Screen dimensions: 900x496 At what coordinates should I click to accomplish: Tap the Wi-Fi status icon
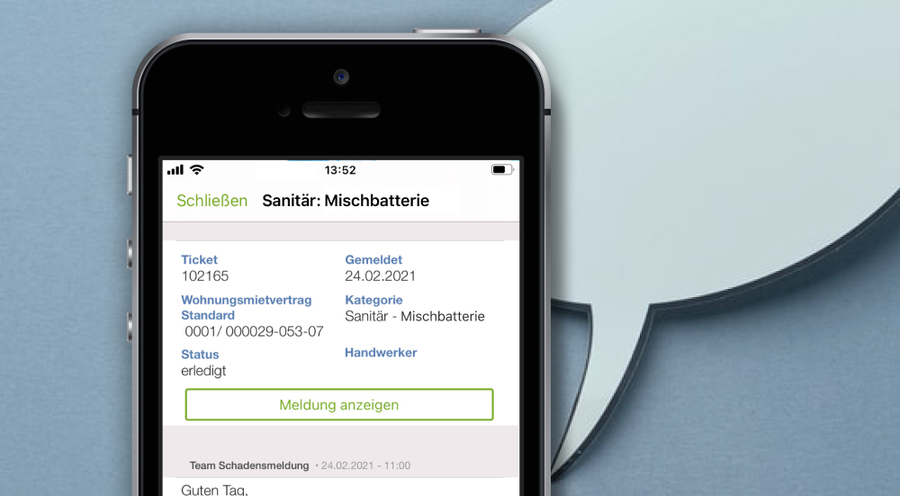[x=197, y=169]
